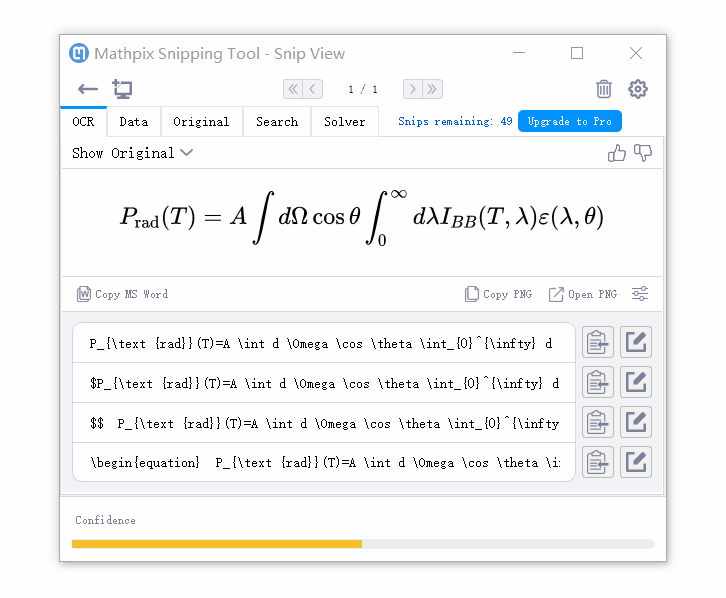Click the Confidence label
The image size is (726, 598).
point(105,520)
